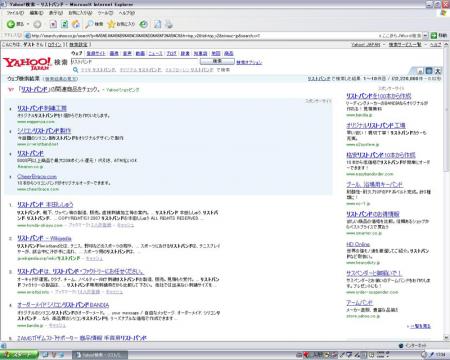The height and width of the screenshot is (360, 450).
Task: Stop page loading with Stop icon
Action: point(53,24)
